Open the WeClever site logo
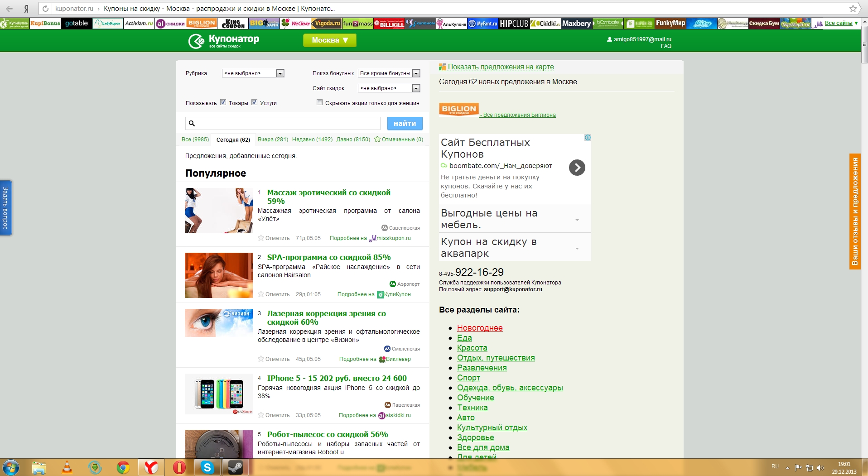 pyautogui.click(x=296, y=23)
